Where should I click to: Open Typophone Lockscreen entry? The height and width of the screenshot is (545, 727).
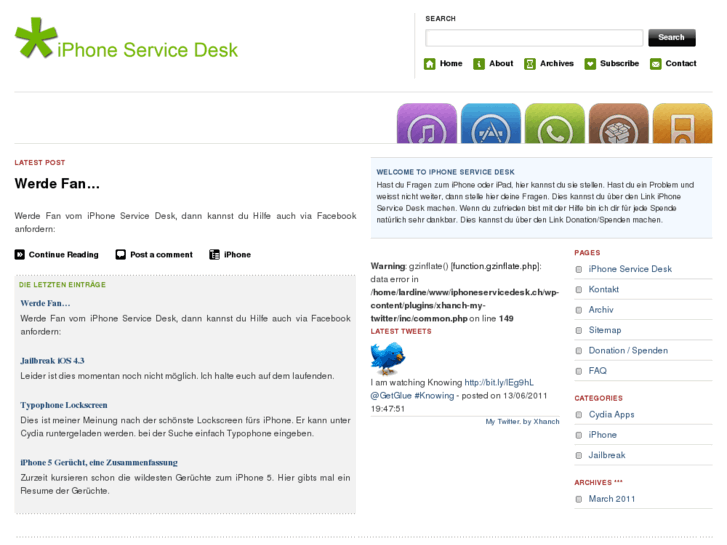point(64,405)
